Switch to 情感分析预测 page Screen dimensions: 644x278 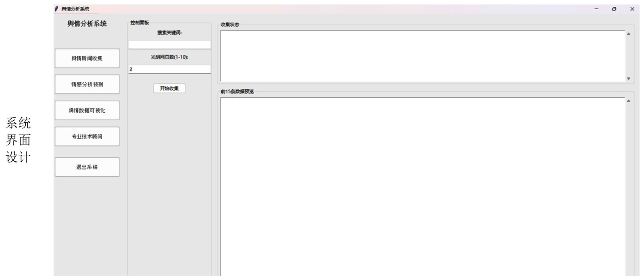87,84
